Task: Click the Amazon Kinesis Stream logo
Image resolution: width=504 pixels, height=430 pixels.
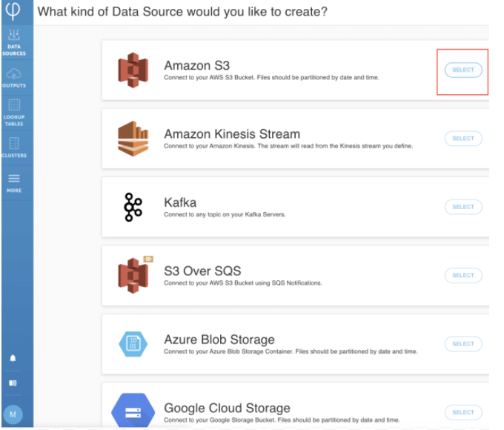Action: 133,139
